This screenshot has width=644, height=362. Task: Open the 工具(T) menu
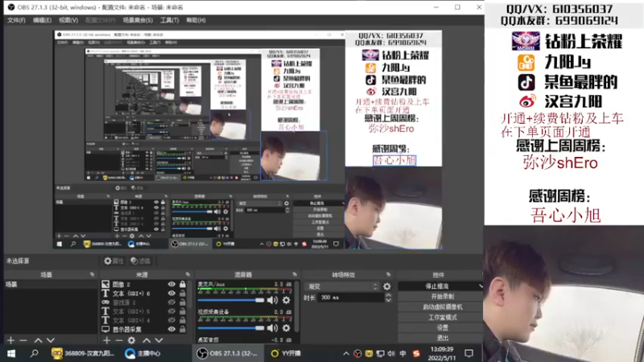click(x=169, y=20)
